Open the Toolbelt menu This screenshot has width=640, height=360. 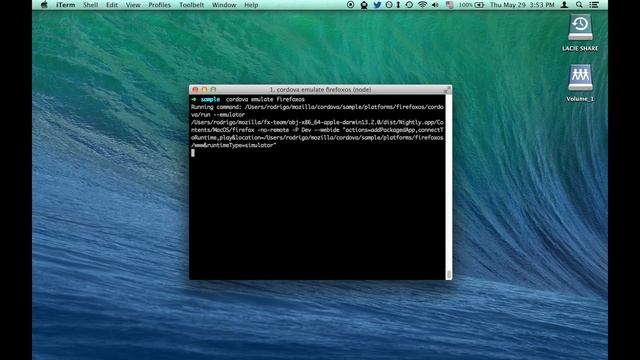[191, 5]
